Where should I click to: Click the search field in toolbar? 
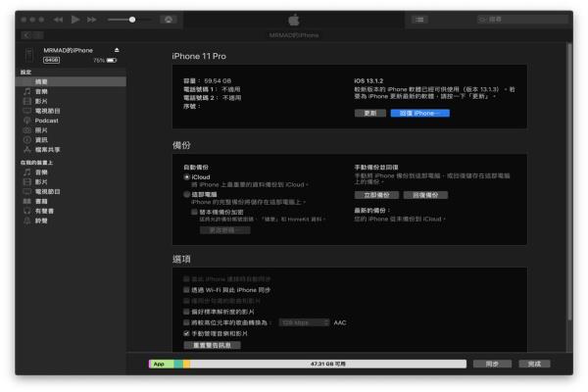tap(522, 20)
